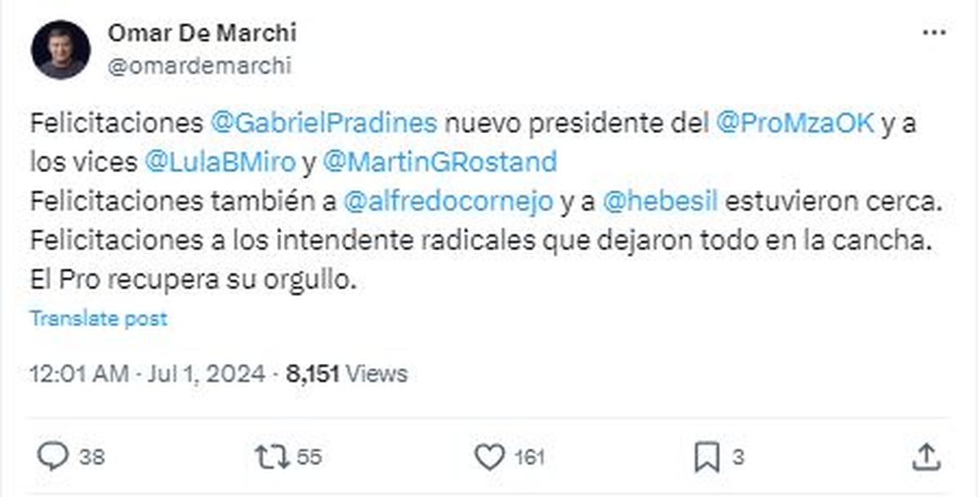Screen dimensions: 980x497
Task: Open the @GabrielPradines mention
Action: tap(325, 124)
